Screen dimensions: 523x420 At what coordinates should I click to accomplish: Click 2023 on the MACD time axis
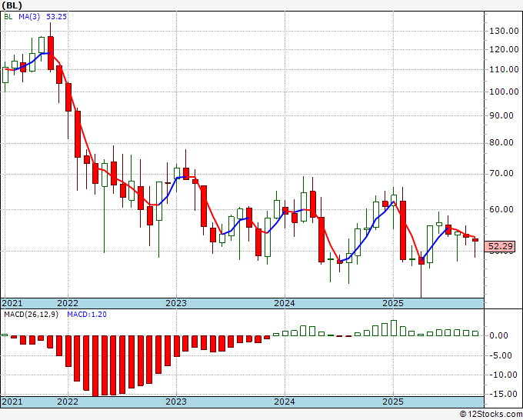[176, 402]
